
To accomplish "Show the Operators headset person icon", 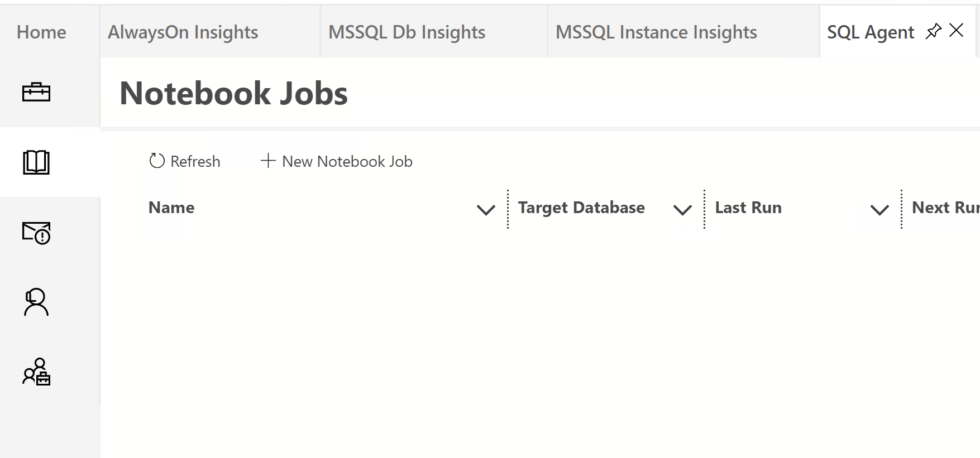I will (x=36, y=302).
